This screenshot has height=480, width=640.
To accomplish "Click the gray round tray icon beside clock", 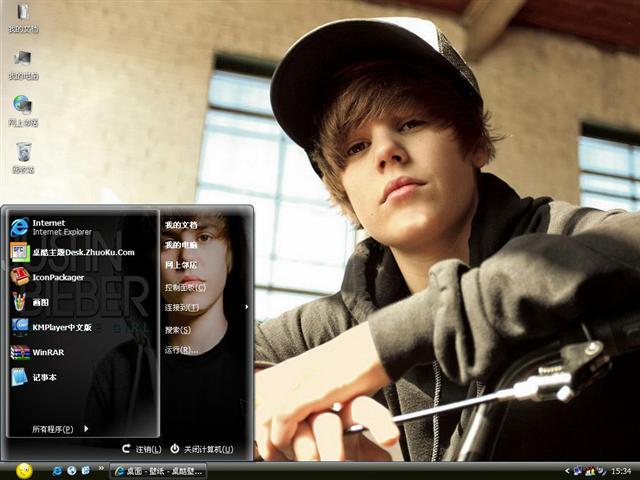I will pos(602,471).
